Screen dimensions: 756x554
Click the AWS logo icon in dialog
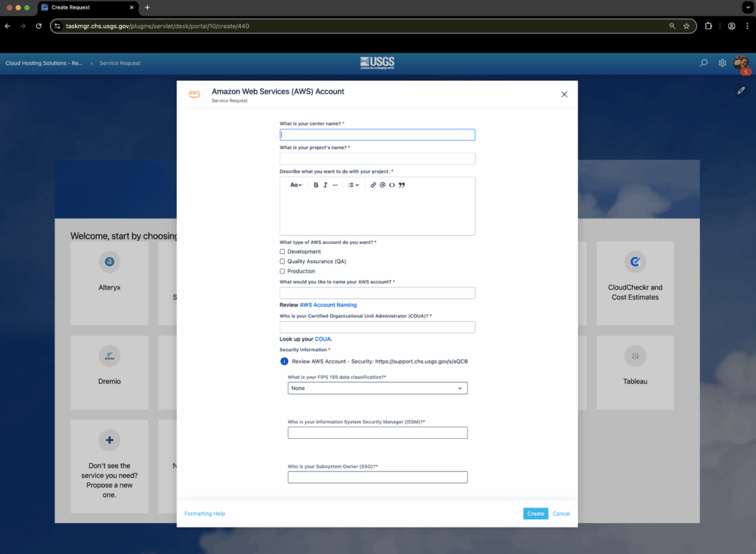194,94
